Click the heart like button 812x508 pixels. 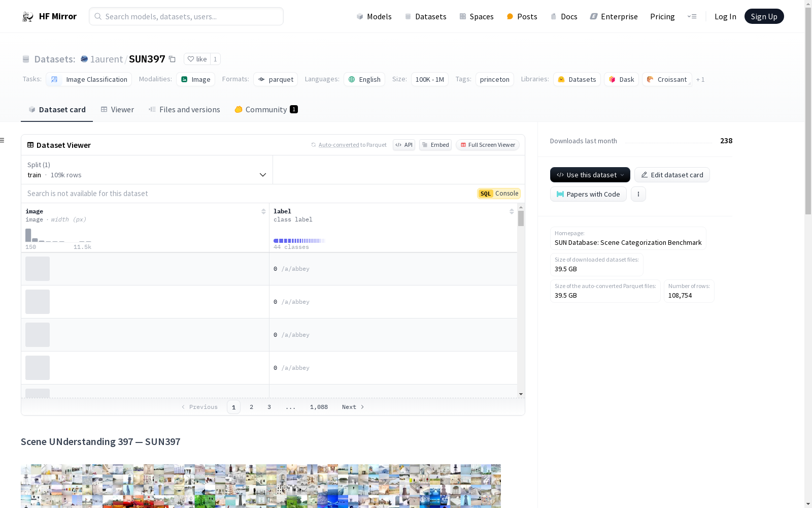tap(197, 59)
